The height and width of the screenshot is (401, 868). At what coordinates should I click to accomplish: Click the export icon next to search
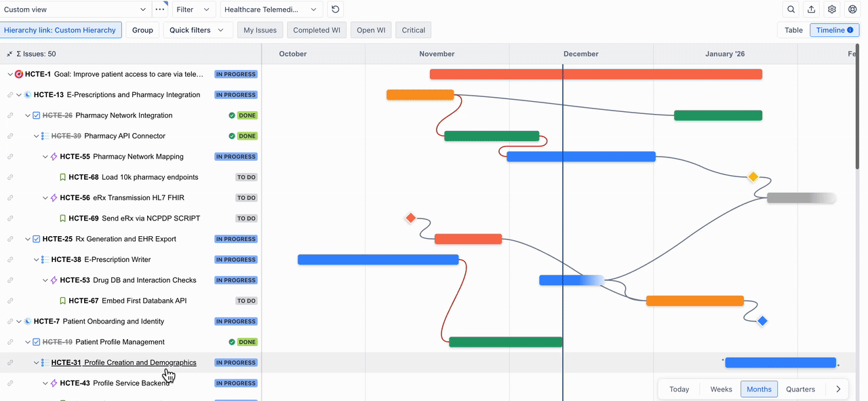coord(810,9)
